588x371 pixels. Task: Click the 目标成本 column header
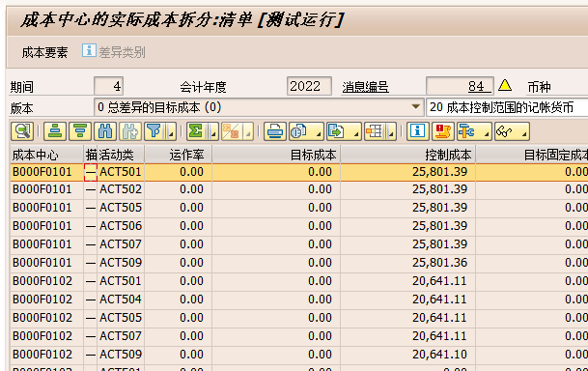point(276,155)
